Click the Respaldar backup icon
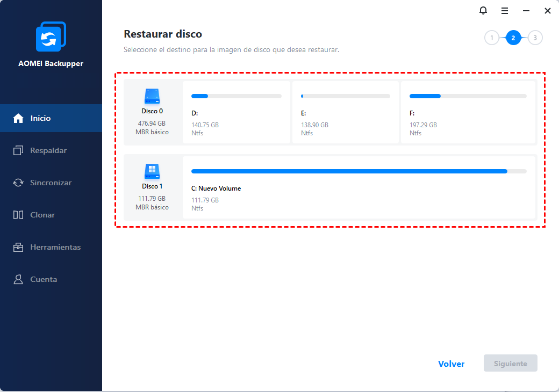 click(18, 150)
